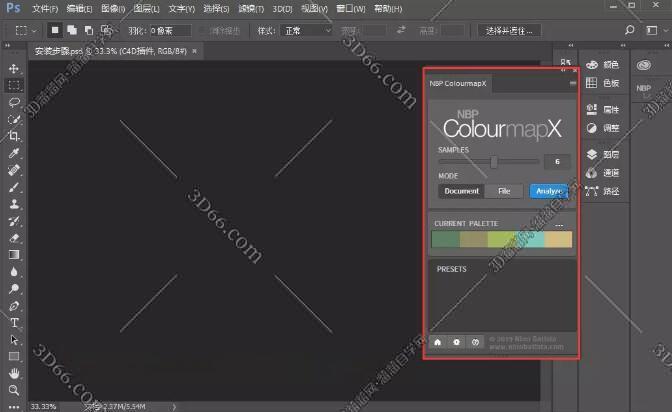This screenshot has height=412, width=672.
Task: Click the 羽化 feather input field
Action: tap(170, 30)
